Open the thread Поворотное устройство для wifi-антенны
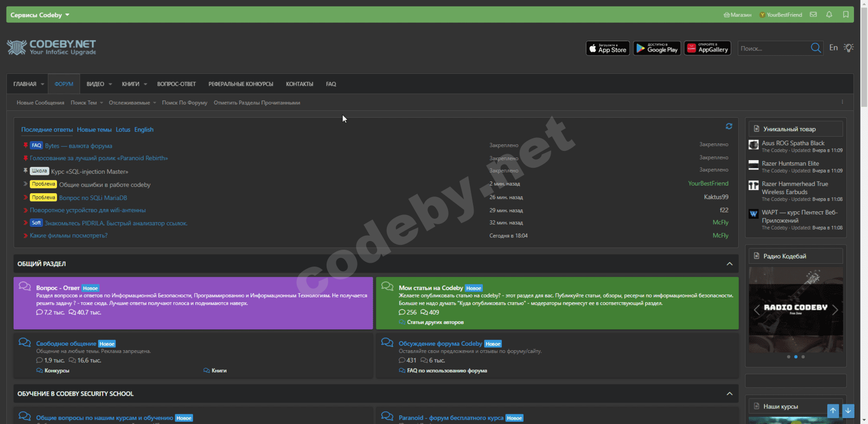The height and width of the screenshot is (424, 868). click(88, 210)
